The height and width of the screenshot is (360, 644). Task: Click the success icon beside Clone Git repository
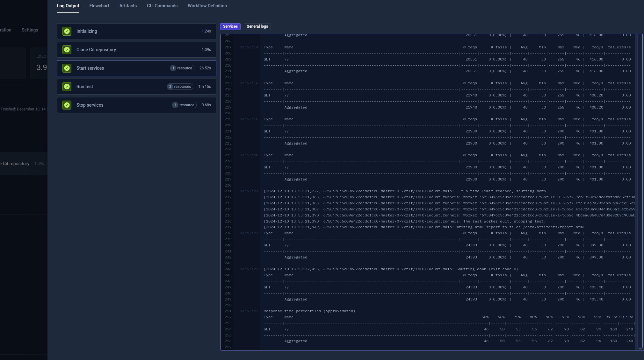(x=67, y=50)
